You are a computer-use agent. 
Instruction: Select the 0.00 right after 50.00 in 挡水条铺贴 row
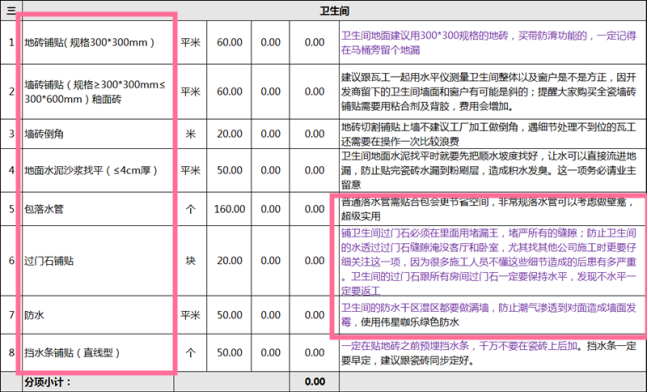tap(271, 353)
